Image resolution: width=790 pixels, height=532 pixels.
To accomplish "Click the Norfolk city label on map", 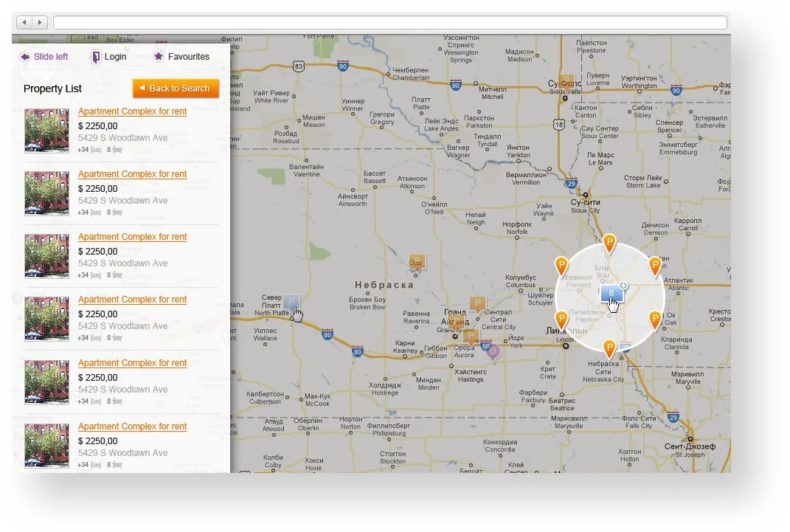I will click(x=517, y=232).
